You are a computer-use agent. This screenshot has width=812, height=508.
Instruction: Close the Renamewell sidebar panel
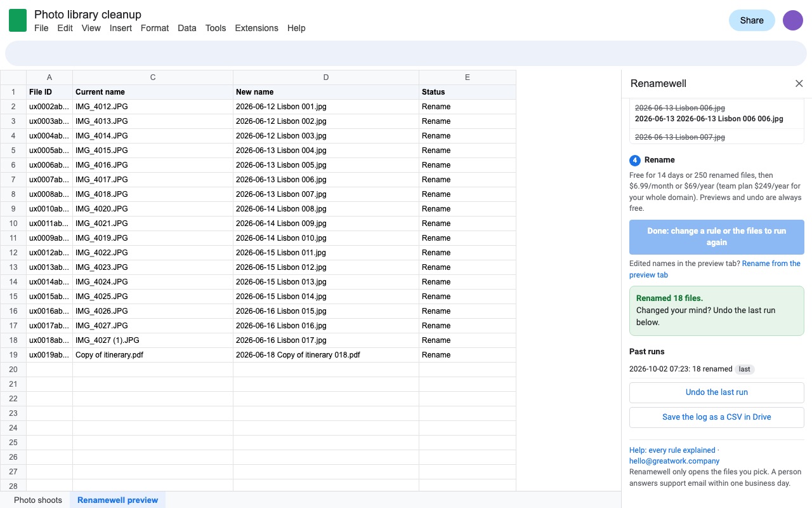click(799, 84)
